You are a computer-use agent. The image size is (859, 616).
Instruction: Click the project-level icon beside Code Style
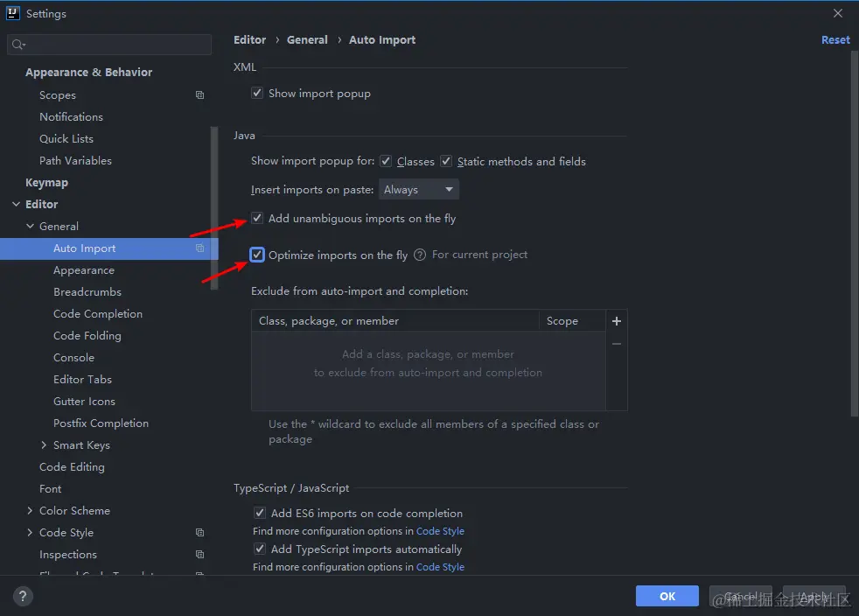click(x=200, y=533)
